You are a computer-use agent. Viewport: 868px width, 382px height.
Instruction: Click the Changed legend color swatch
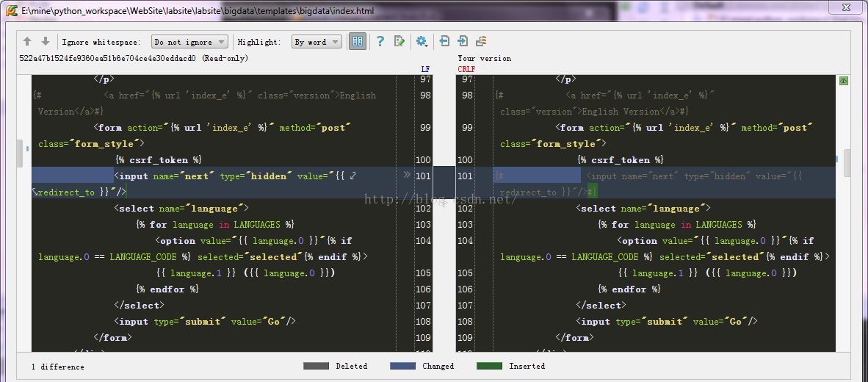click(402, 366)
